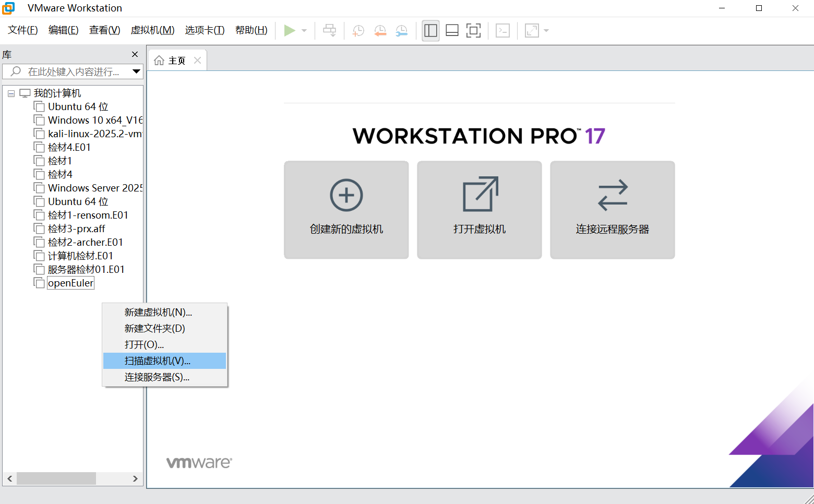Select 检材2-archer.E01 entry
The height and width of the screenshot is (504, 814).
click(85, 242)
